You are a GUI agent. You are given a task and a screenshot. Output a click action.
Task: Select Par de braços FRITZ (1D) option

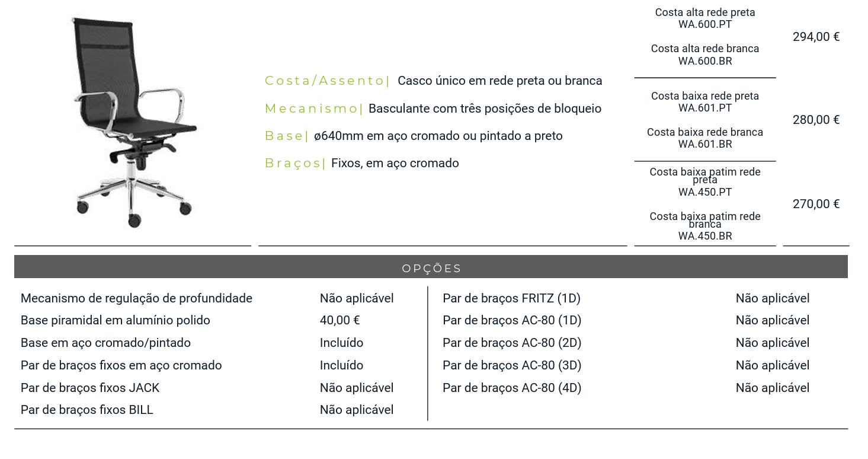[512, 298]
